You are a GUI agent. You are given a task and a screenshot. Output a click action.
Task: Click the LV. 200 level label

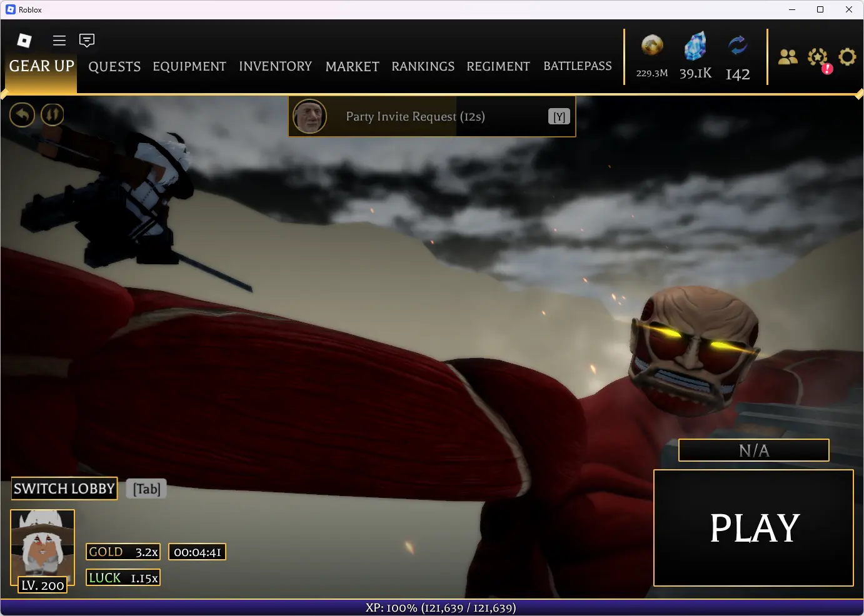pos(43,585)
